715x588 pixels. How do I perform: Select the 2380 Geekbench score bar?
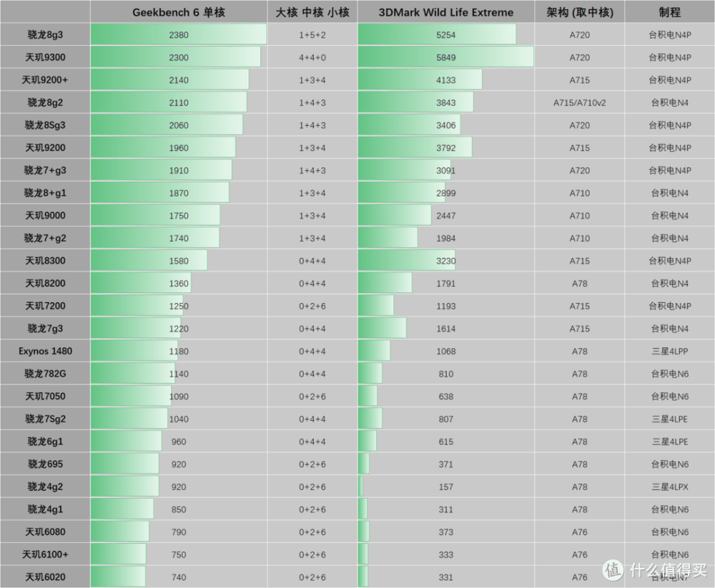(x=179, y=34)
